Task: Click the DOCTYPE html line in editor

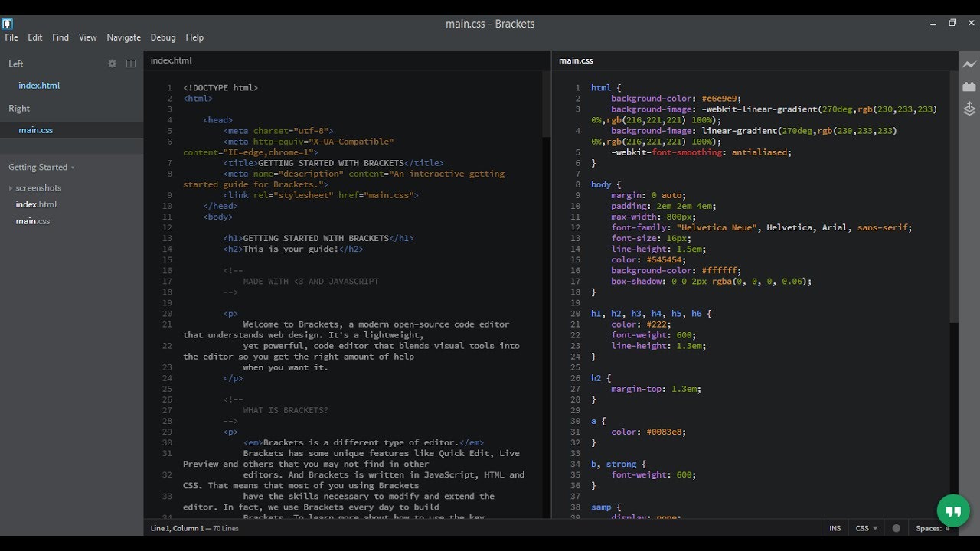Action: click(x=220, y=88)
